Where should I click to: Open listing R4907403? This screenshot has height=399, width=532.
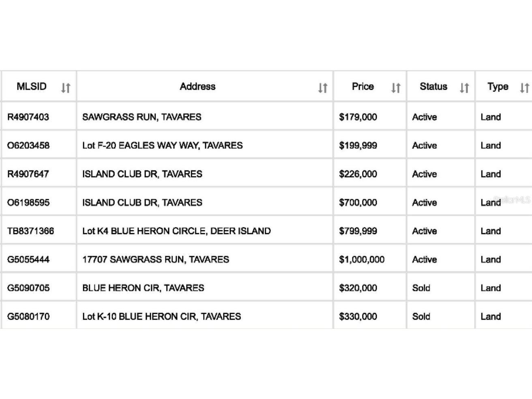click(x=28, y=117)
